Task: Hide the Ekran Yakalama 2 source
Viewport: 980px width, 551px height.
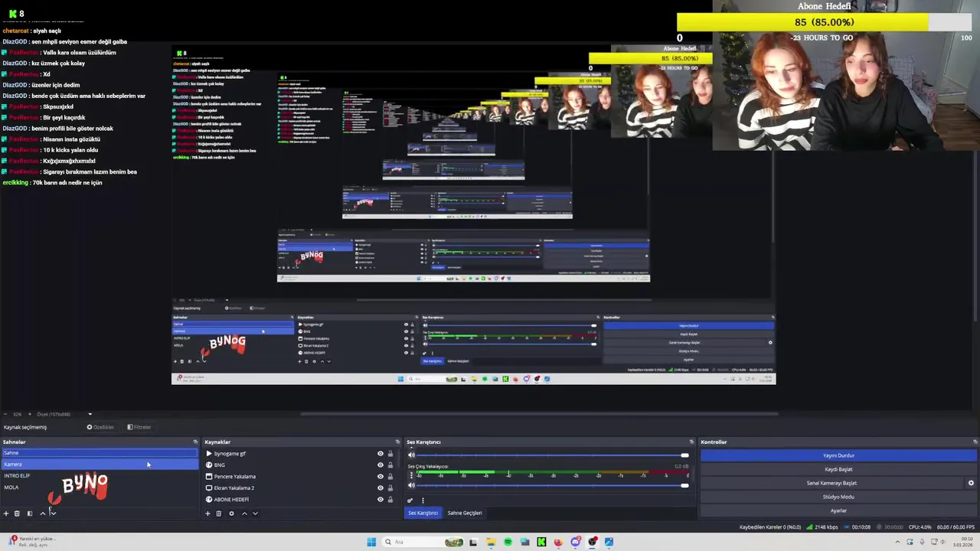Action: [x=380, y=488]
